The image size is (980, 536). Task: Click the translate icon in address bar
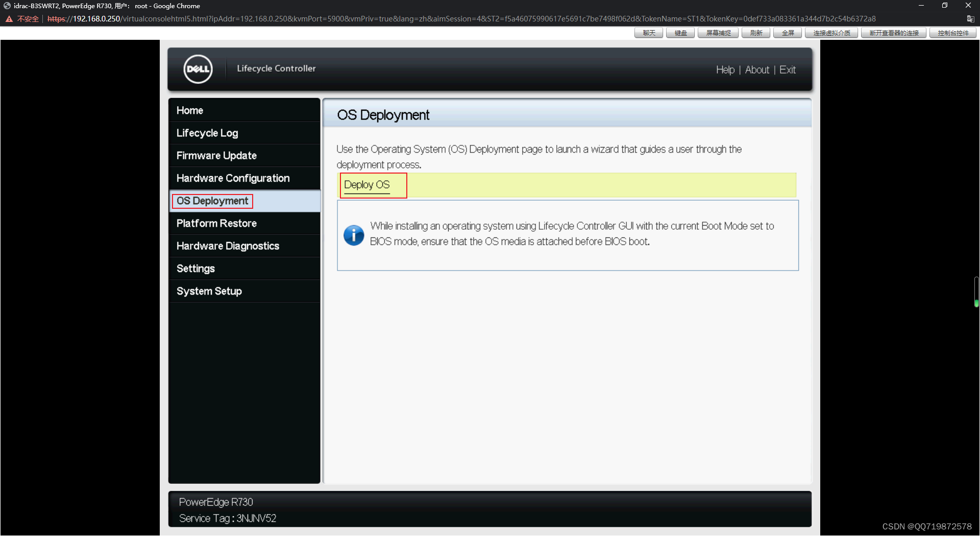point(970,19)
